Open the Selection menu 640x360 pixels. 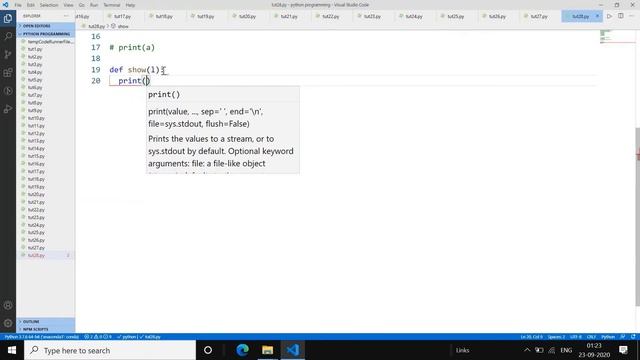(x=49, y=5)
